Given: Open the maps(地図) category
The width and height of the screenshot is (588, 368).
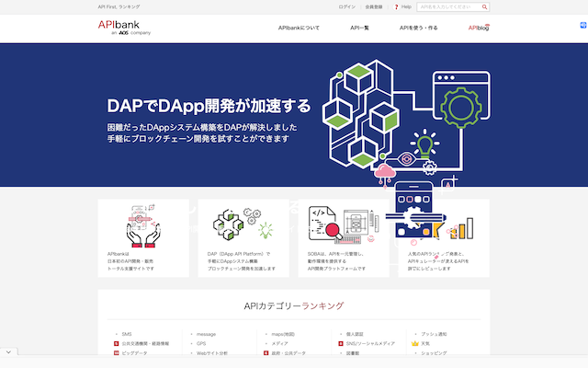Looking at the screenshot, I should (283, 334).
